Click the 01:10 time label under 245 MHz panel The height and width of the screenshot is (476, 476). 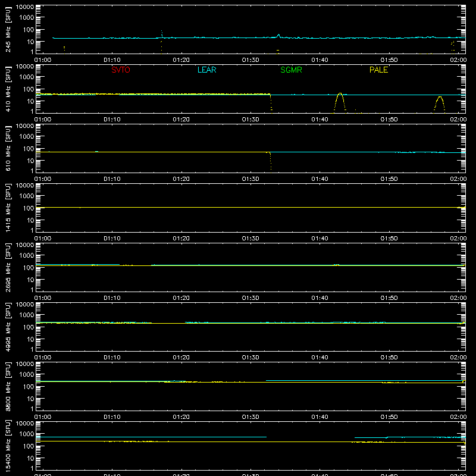(112, 60)
